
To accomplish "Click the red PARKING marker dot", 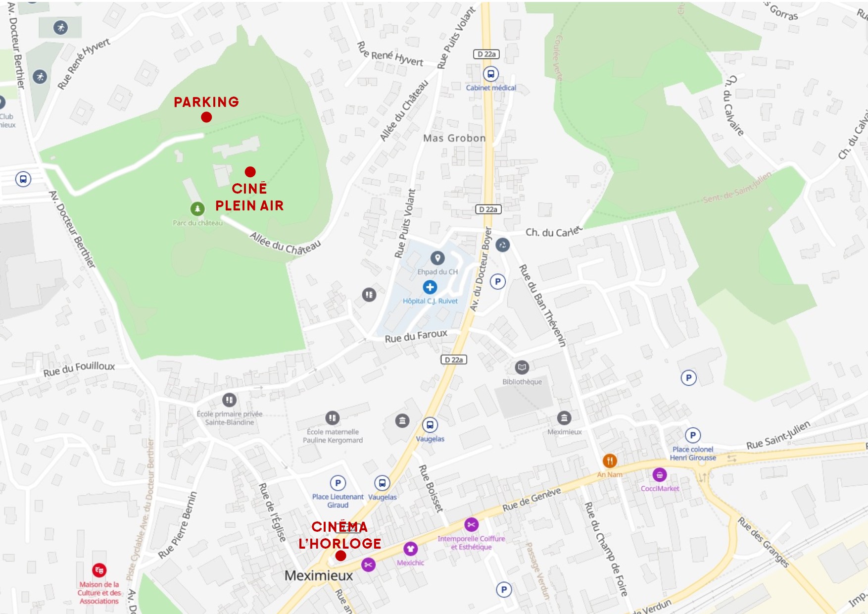I will 206,117.
